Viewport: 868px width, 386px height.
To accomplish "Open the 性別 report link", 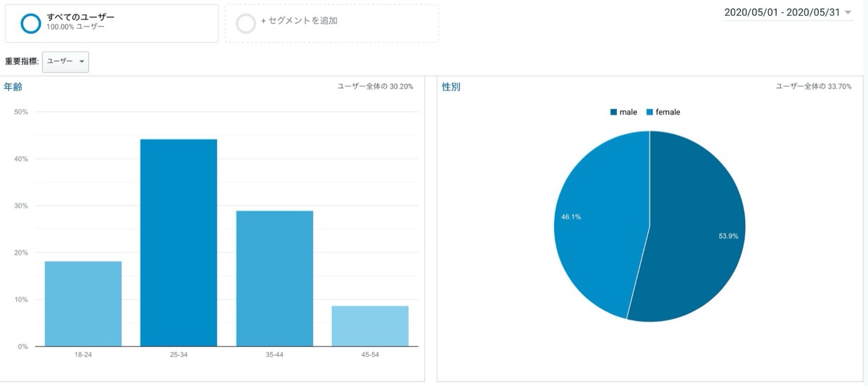I will (451, 87).
